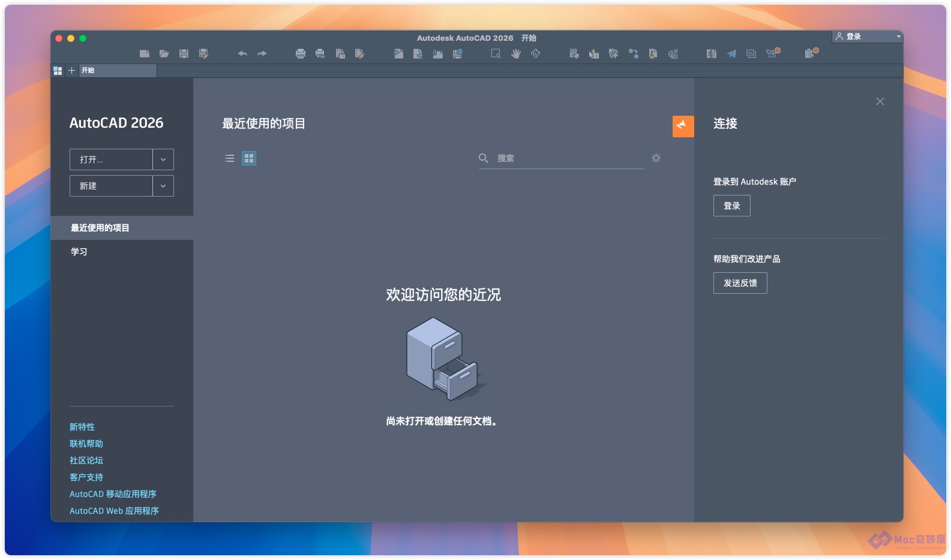Click the paperclip Attach icon
Screen dimensions: 951x560
438,53
